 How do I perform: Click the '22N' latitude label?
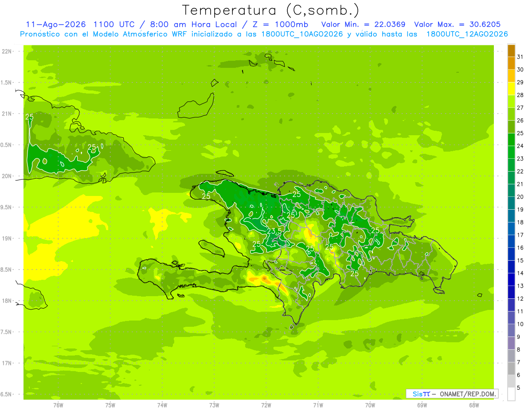click(7, 51)
